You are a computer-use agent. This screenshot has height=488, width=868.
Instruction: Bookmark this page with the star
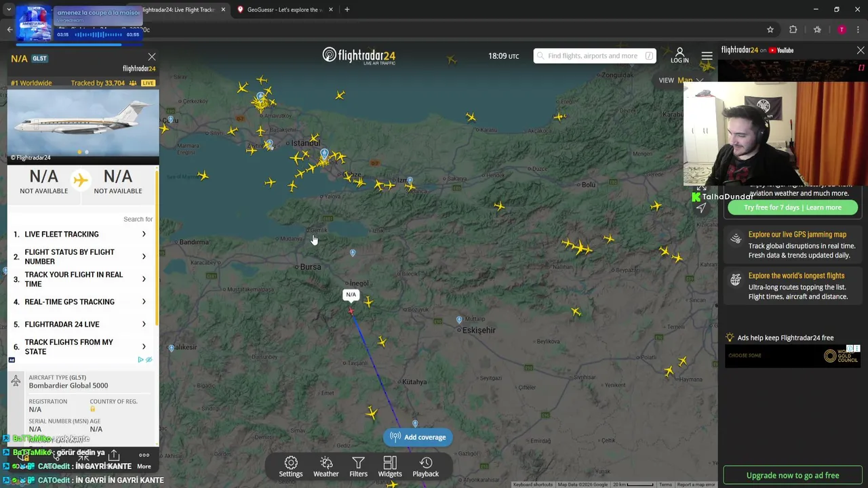point(770,30)
